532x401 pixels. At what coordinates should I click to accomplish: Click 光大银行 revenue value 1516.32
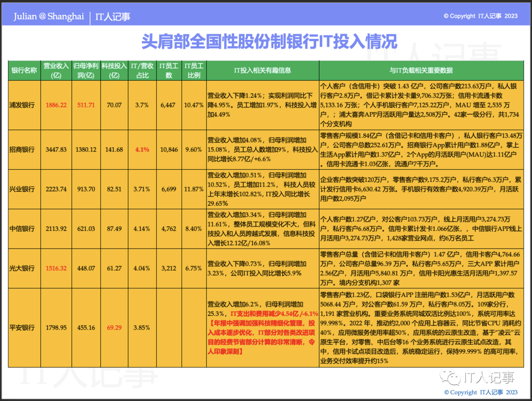point(56,269)
